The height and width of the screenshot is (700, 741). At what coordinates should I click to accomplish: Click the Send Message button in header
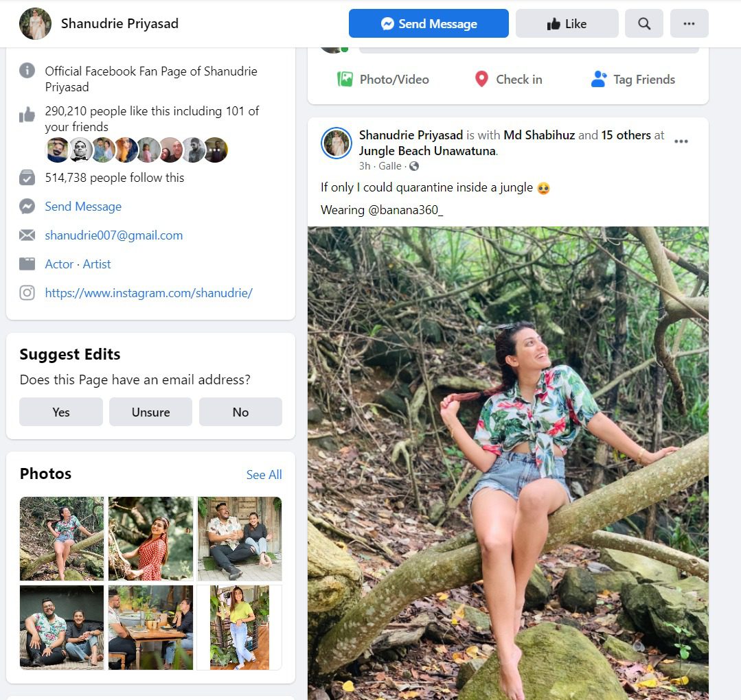429,23
